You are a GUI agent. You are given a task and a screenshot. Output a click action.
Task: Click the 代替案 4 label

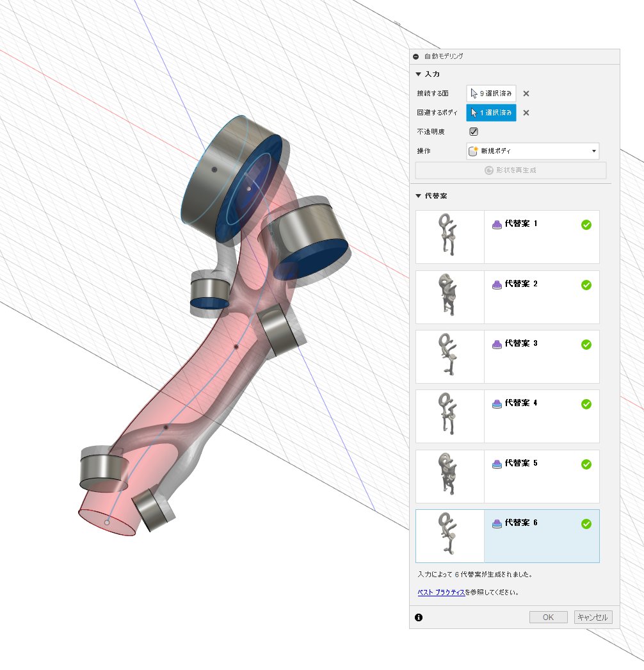(521, 403)
